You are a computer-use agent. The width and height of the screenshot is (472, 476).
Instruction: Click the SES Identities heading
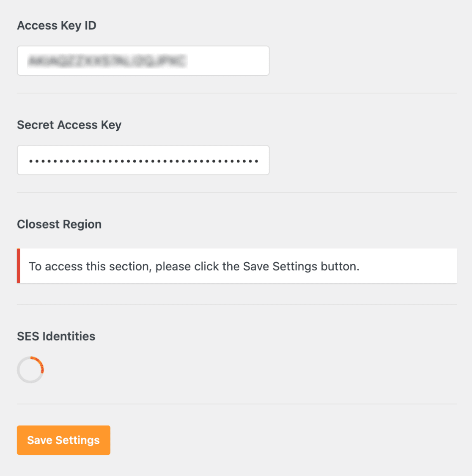56,336
